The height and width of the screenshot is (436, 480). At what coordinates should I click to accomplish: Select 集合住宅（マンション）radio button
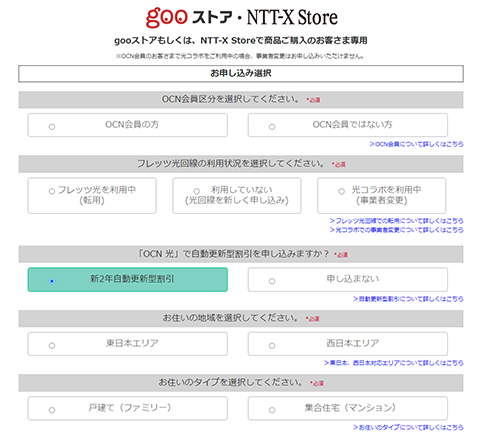point(272,410)
